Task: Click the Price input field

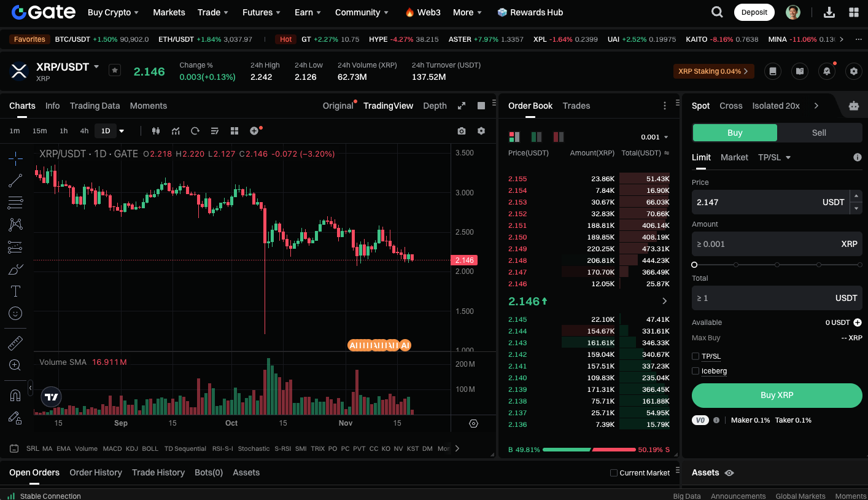Action: coord(771,202)
